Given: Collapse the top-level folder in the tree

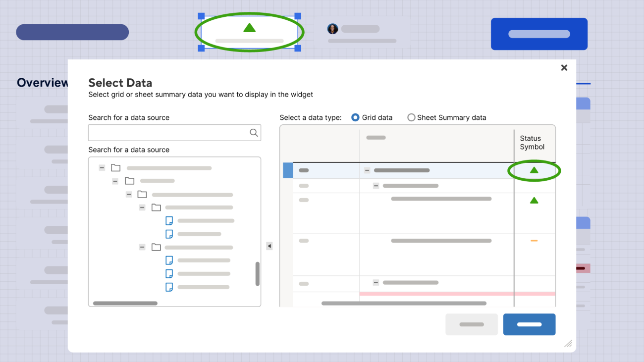Looking at the screenshot, I should click(x=102, y=167).
